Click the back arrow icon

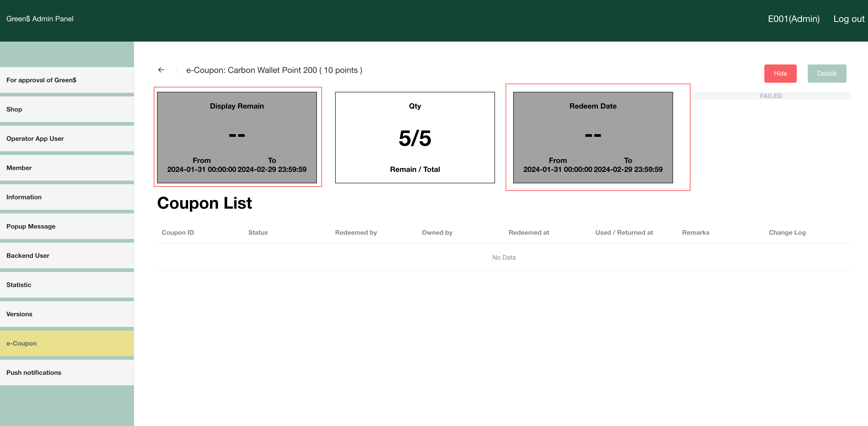pos(161,70)
